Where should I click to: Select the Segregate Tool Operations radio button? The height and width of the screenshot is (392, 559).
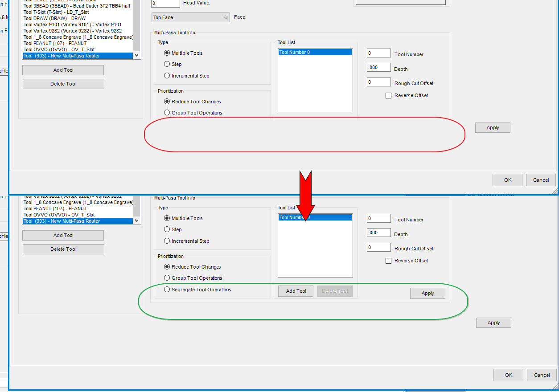pyautogui.click(x=167, y=290)
